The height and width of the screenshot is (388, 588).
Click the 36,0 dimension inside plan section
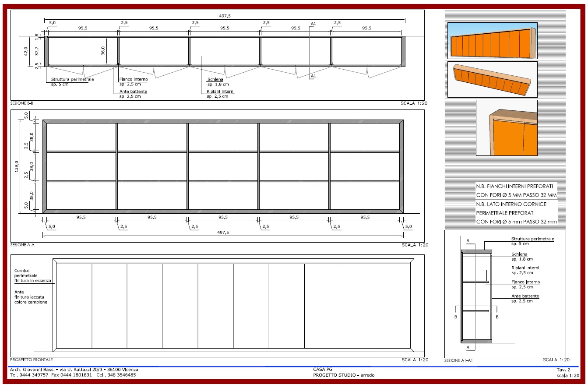pyautogui.click(x=103, y=51)
